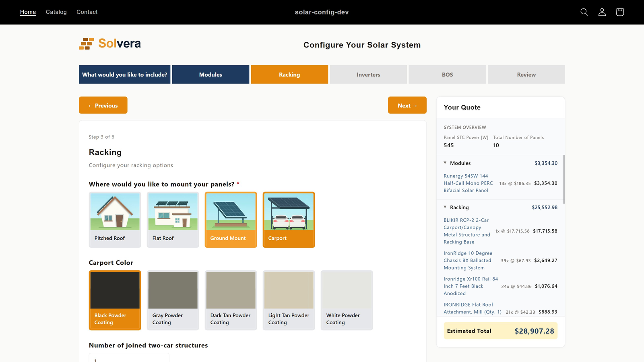This screenshot has width=644, height=362.
Task: Open the account login icon
Action: [602, 12]
